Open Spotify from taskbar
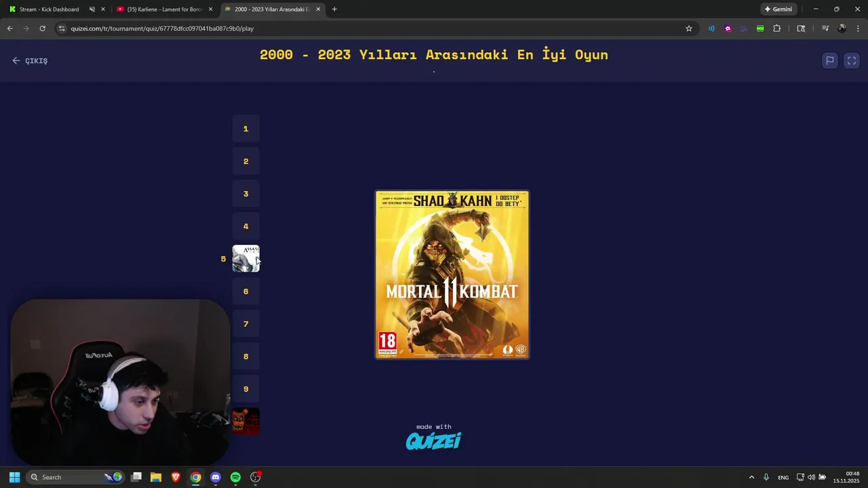Screen dimensions: 868x488 pyautogui.click(x=235, y=477)
